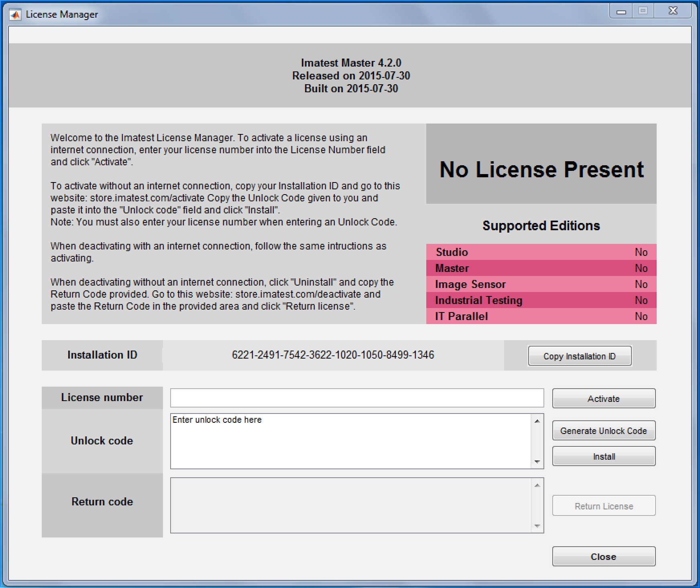Click Return code scrollbar down arrow
The width and height of the screenshot is (700, 588).
pyautogui.click(x=537, y=526)
